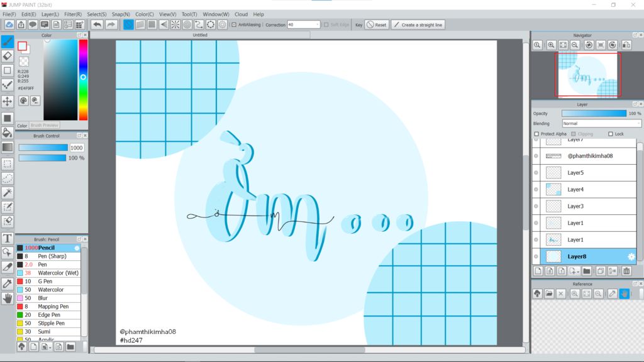
Task: Click the Undo arrow in toolbar
Action: 97,25
